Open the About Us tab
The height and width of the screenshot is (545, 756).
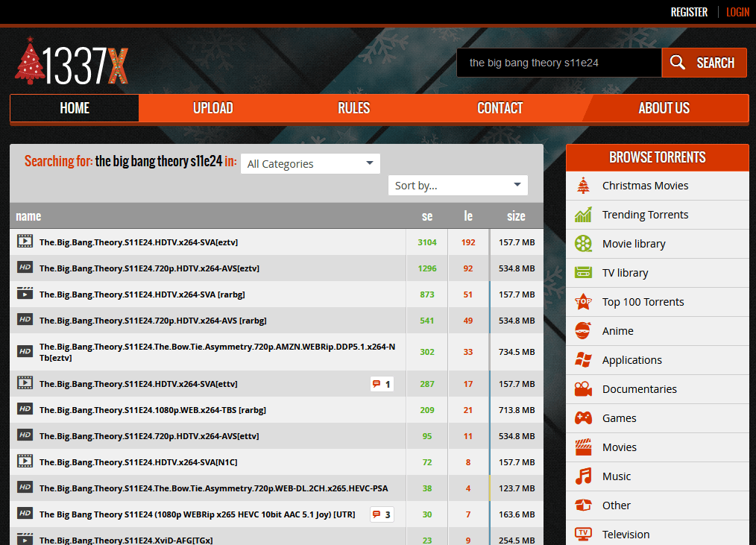pos(664,108)
